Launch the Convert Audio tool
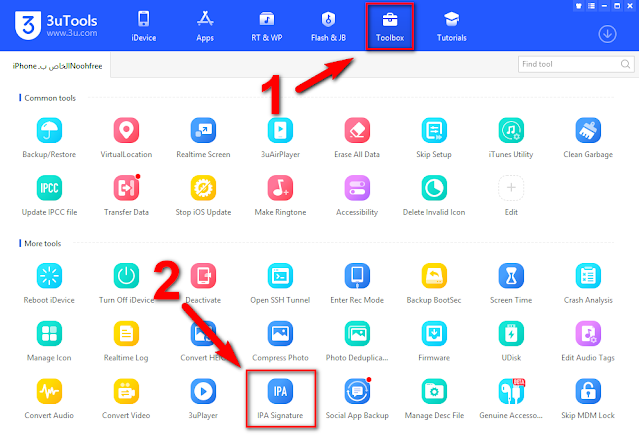 pos(49,391)
